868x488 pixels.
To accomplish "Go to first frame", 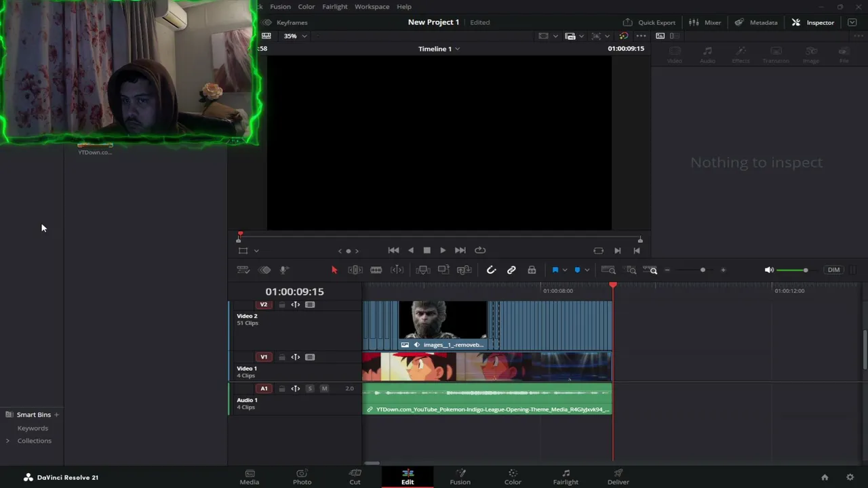I will [x=393, y=250].
